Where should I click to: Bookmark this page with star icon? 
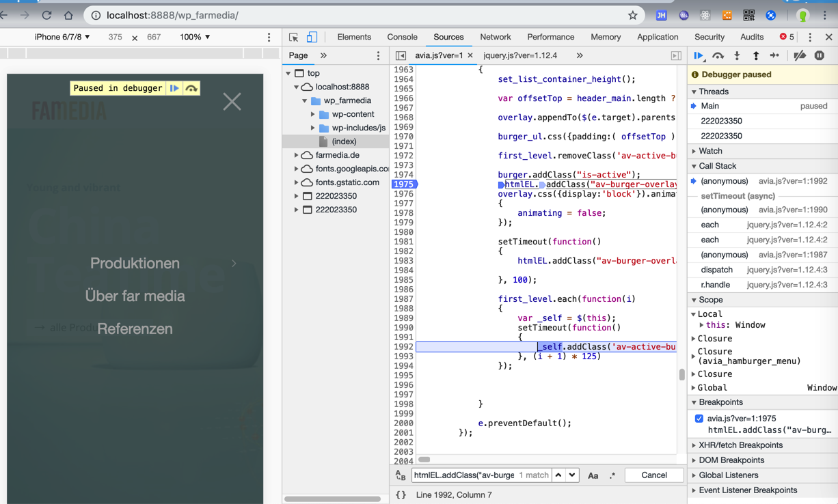click(633, 15)
